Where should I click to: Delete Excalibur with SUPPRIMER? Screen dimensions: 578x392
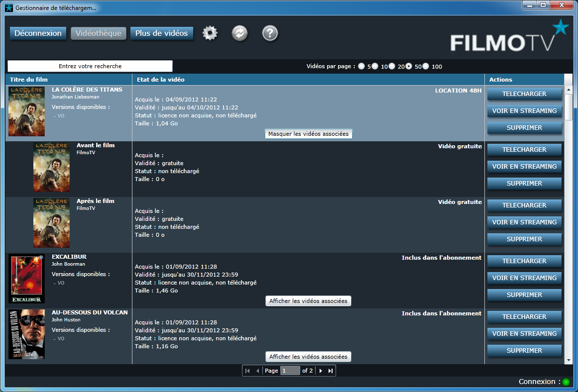(525, 294)
